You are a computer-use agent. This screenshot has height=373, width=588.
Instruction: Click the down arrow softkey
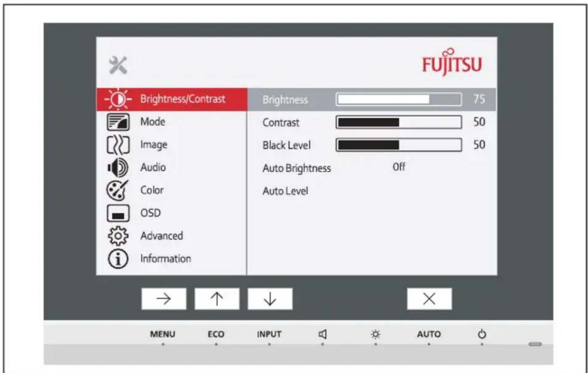point(270,299)
